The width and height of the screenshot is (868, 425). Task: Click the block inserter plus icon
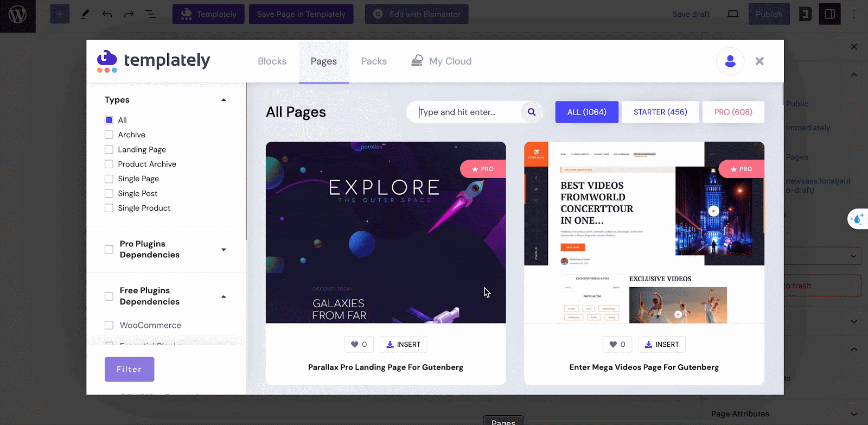coord(60,14)
